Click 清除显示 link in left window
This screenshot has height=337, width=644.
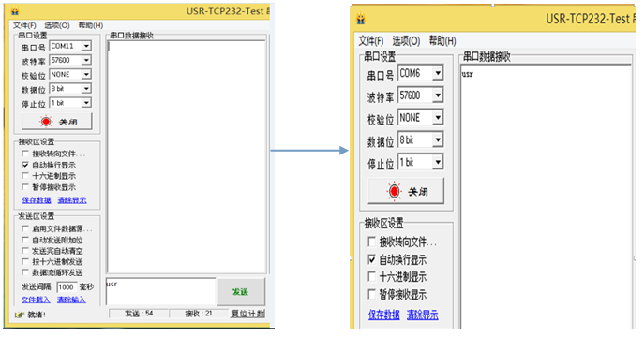point(72,200)
